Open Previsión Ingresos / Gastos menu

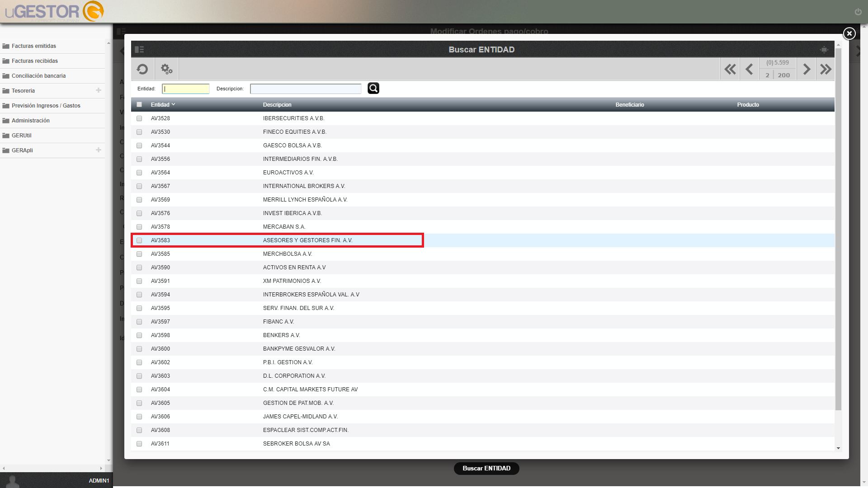[x=46, y=106]
